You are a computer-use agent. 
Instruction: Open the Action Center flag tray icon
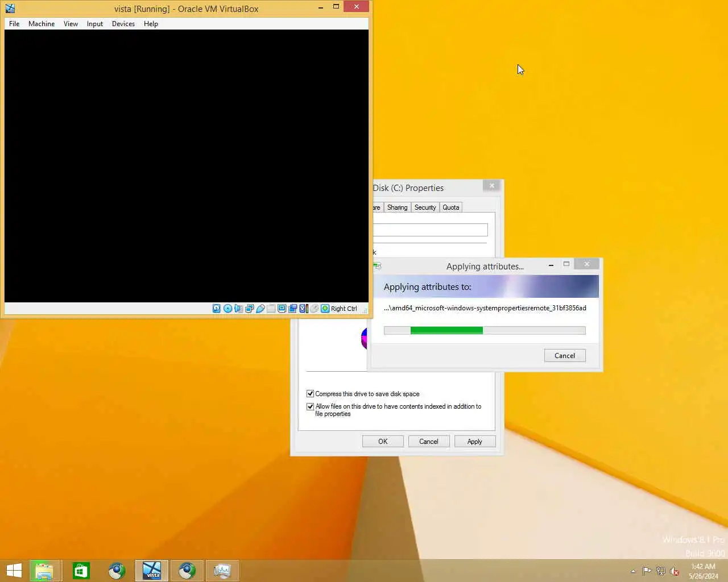647,571
